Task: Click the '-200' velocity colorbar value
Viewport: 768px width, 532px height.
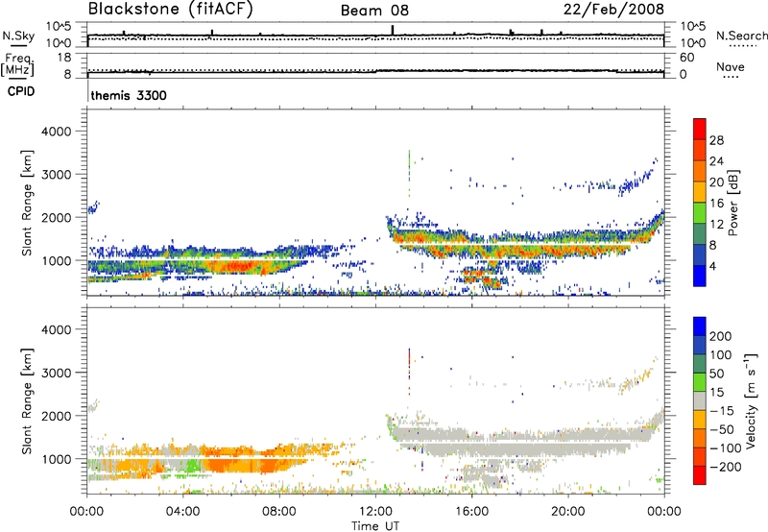Action: click(725, 467)
